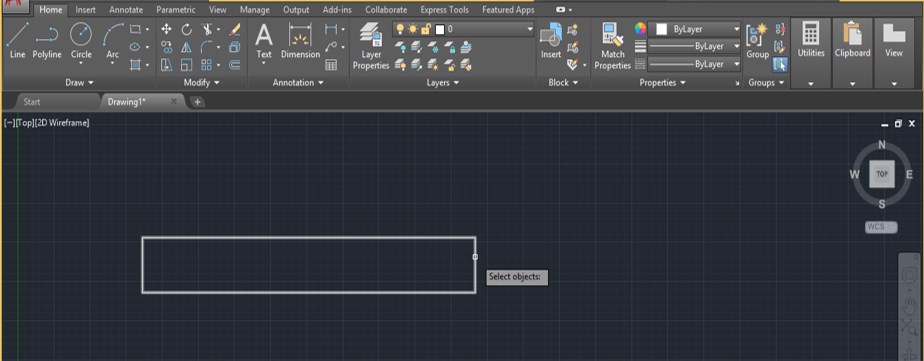This screenshot has height=361, width=924.
Task: Expand the Annotation panel
Action: pos(298,83)
